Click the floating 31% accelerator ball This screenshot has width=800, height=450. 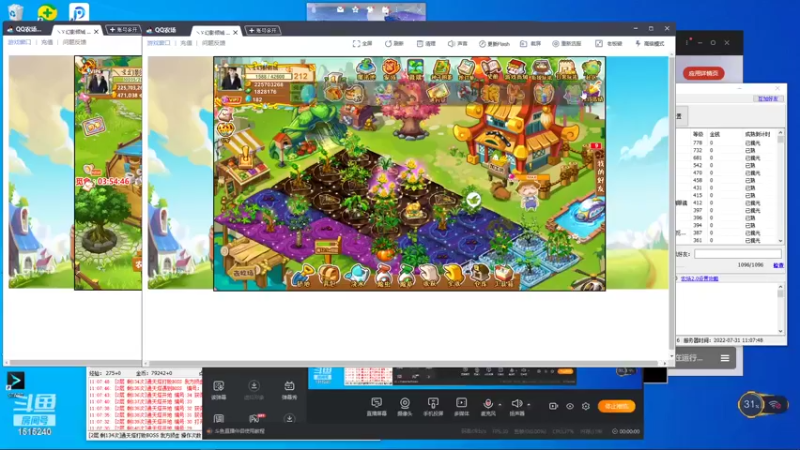point(751,405)
